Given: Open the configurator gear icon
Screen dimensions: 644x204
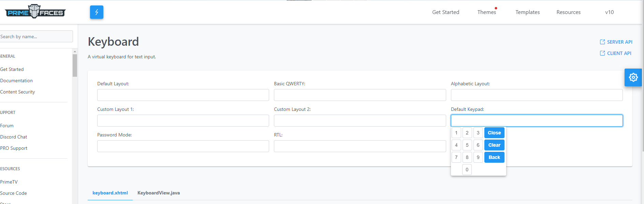Looking at the screenshot, I should point(633,77).
